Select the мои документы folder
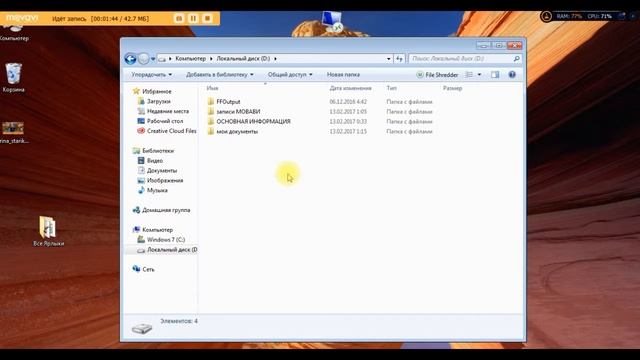The image size is (640, 360). [237, 131]
